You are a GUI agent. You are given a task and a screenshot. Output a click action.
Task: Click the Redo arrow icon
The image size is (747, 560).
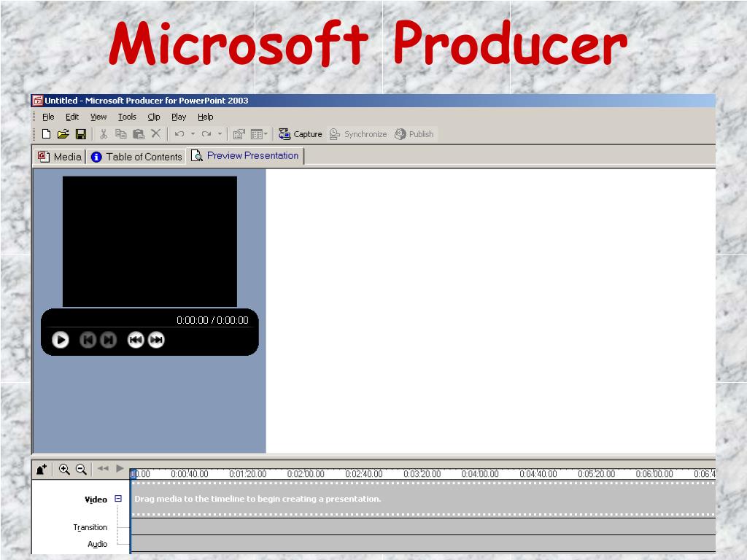(206, 134)
